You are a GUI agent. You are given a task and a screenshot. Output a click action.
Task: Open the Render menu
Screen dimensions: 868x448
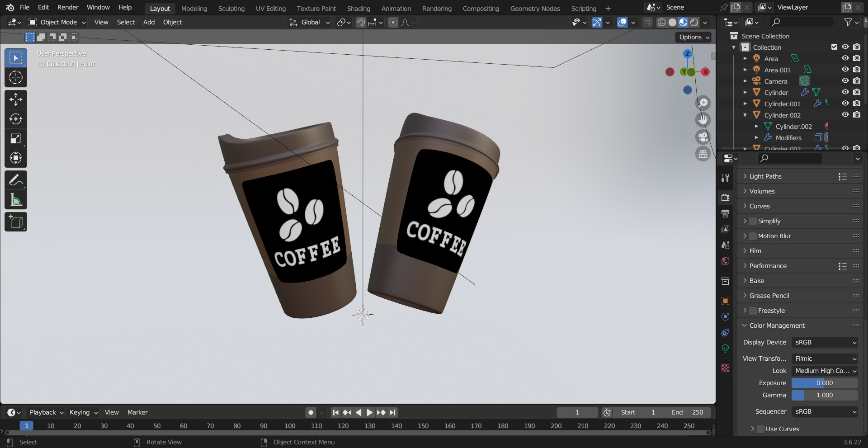[68, 7]
